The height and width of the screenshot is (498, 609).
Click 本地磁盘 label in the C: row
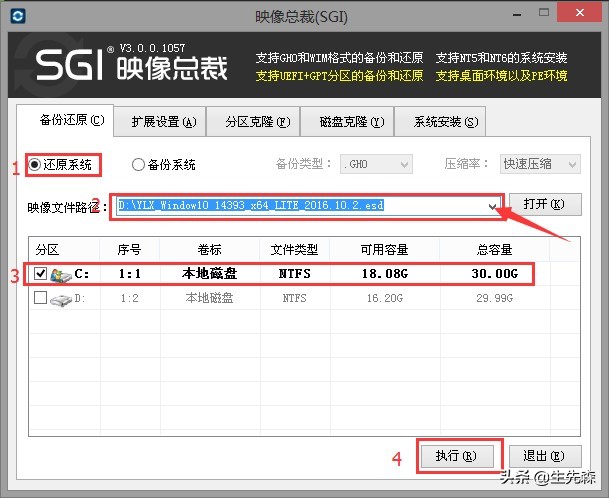point(209,274)
